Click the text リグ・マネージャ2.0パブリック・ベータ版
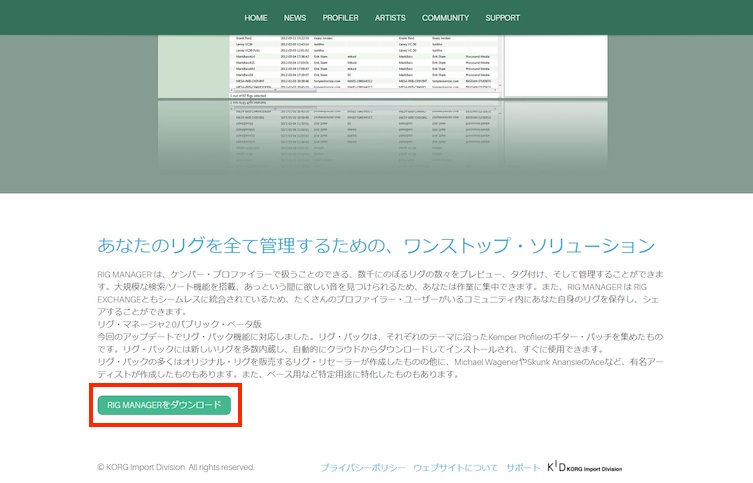753x483 pixels. click(180, 324)
